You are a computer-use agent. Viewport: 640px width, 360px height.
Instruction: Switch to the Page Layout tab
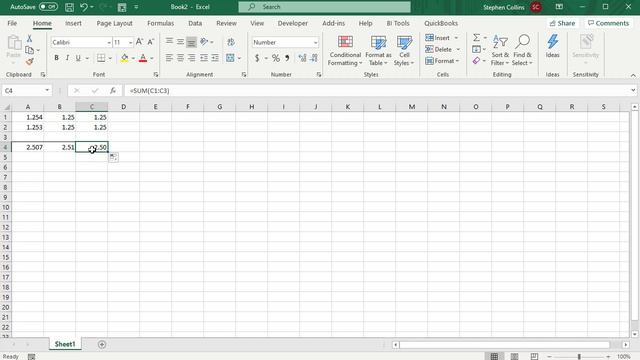coord(114,23)
